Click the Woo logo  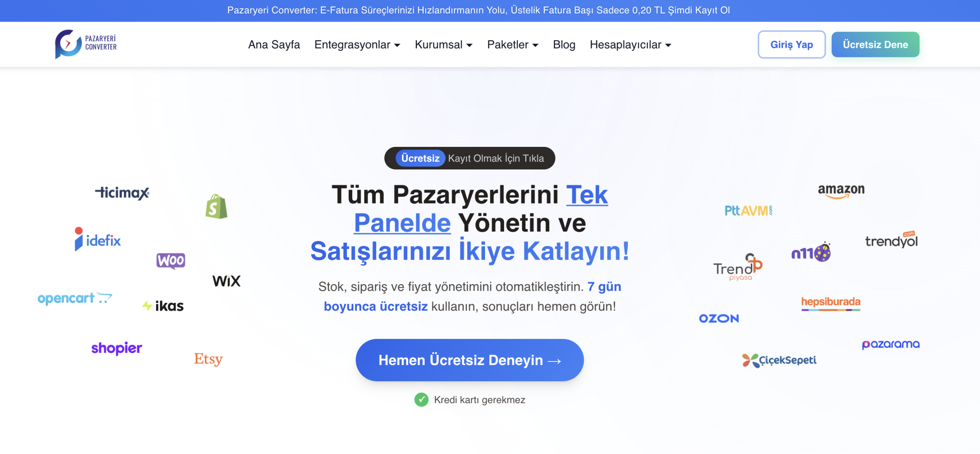[171, 261]
